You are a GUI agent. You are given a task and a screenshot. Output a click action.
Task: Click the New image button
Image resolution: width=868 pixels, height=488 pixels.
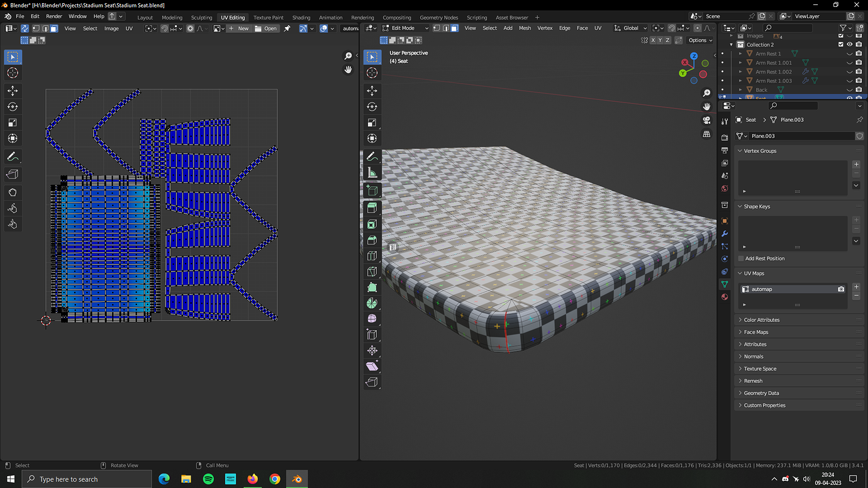point(239,28)
